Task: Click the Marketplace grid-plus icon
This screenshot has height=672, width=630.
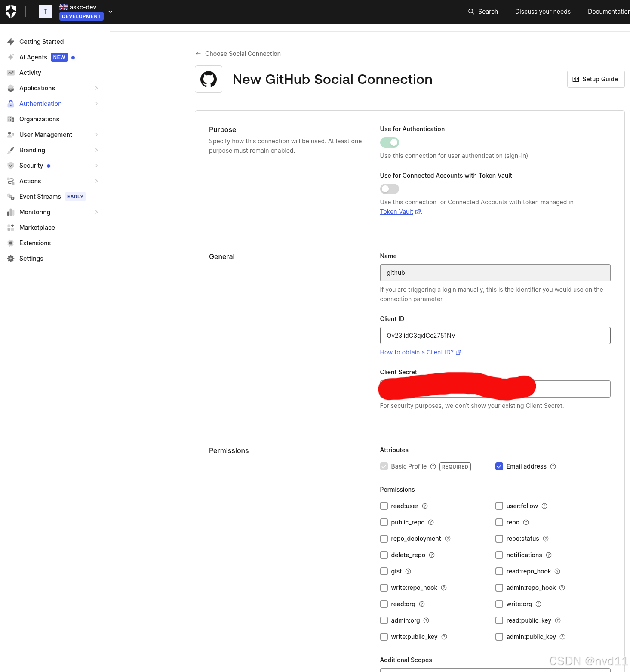Action: (x=11, y=228)
